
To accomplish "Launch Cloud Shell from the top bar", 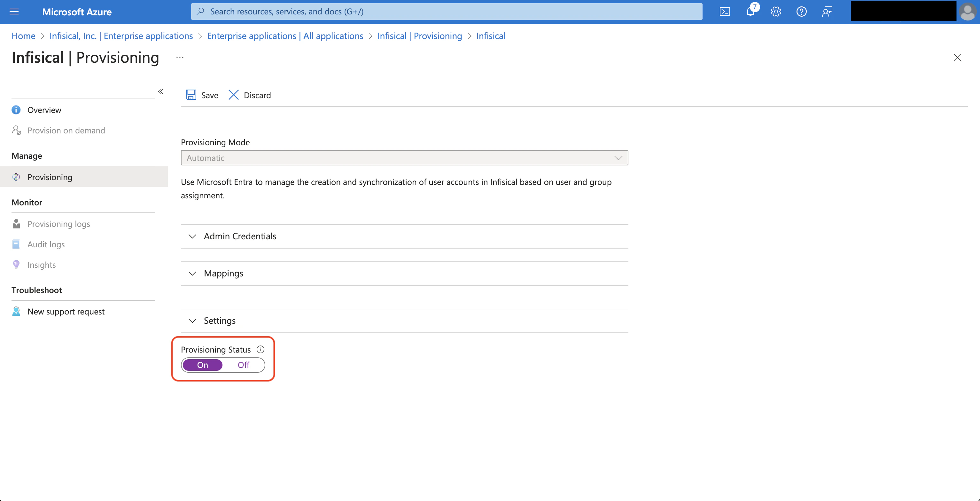I will pos(725,12).
